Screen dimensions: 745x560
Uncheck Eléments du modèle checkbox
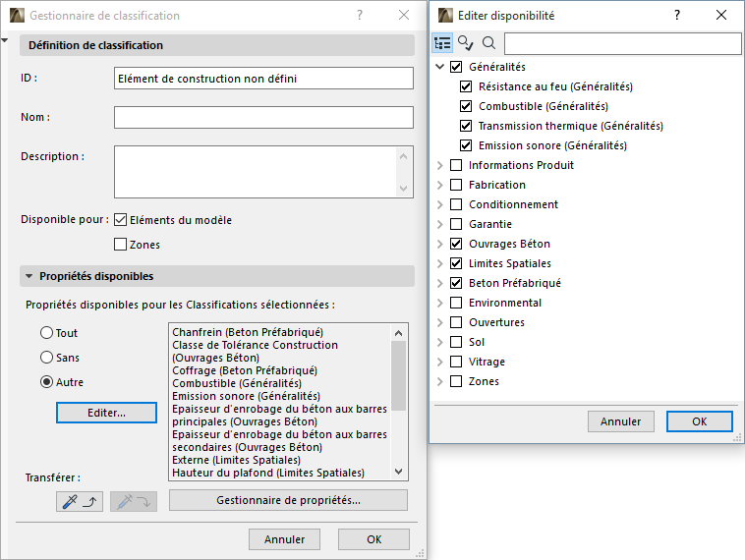(x=120, y=220)
